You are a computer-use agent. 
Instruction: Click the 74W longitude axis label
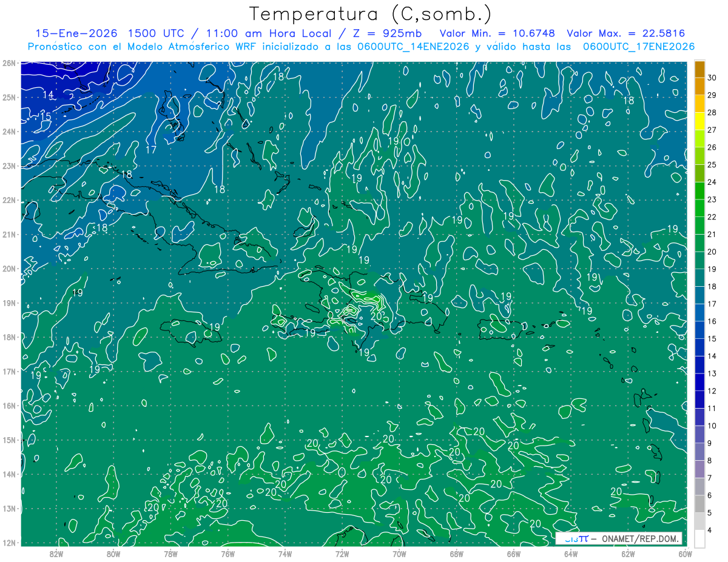click(x=285, y=554)
